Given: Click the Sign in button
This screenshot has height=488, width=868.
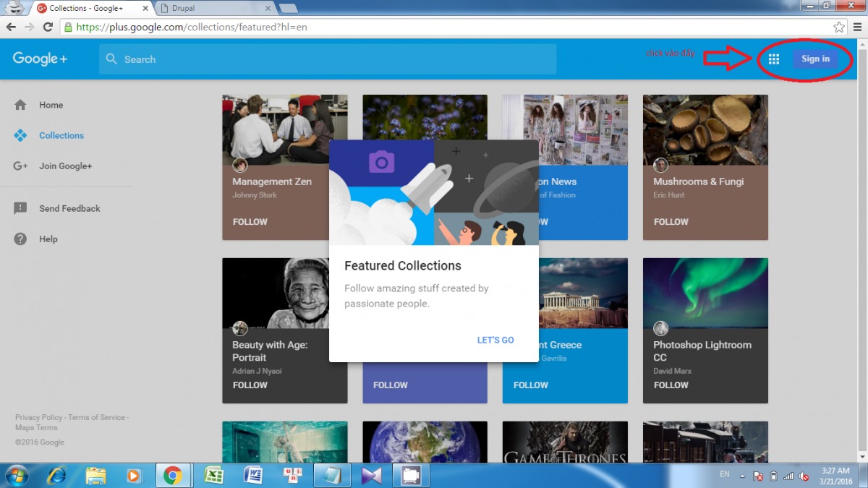Looking at the screenshot, I should pos(815,59).
